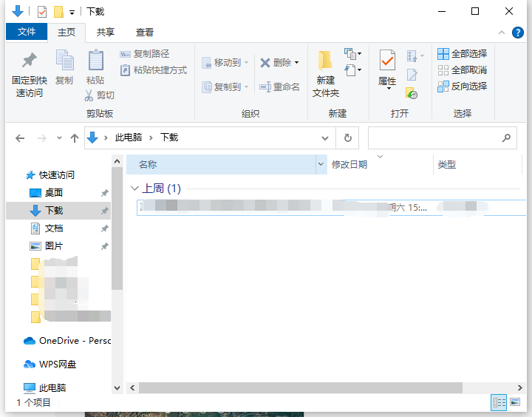Minimize the ribbon with the chevron
This screenshot has width=532, height=417.
[502, 33]
